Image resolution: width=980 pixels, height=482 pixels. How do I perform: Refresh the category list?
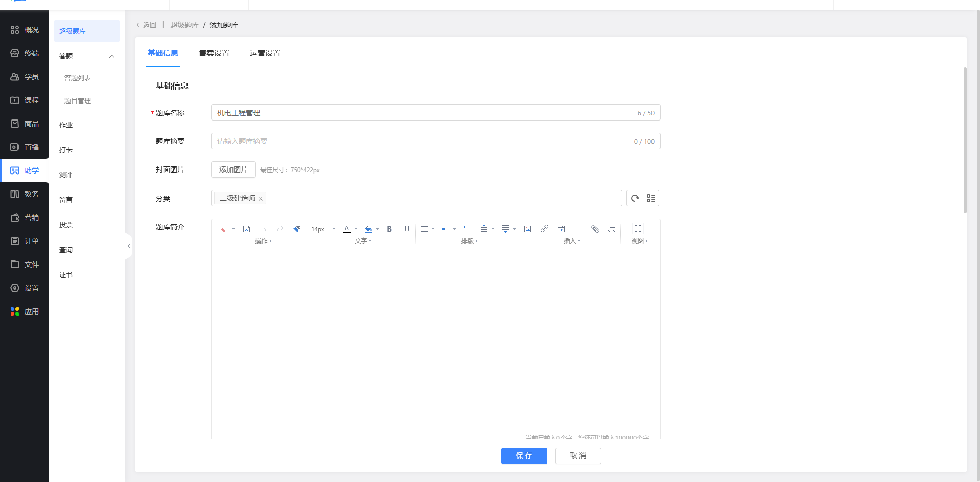(x=635, y=198)
